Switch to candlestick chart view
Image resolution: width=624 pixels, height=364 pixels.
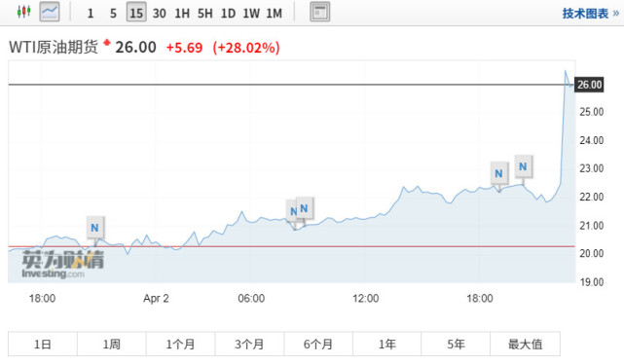24,12
